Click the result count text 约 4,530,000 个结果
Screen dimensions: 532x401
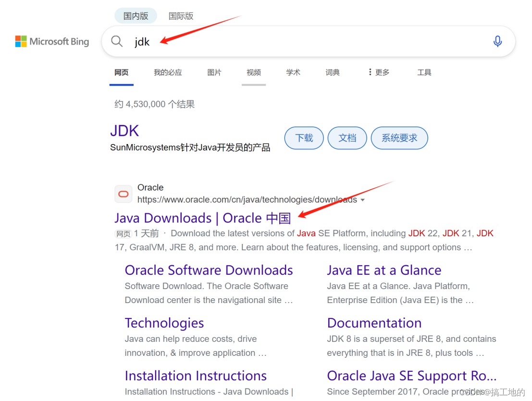pyautogui.click(x=154, y=104)
